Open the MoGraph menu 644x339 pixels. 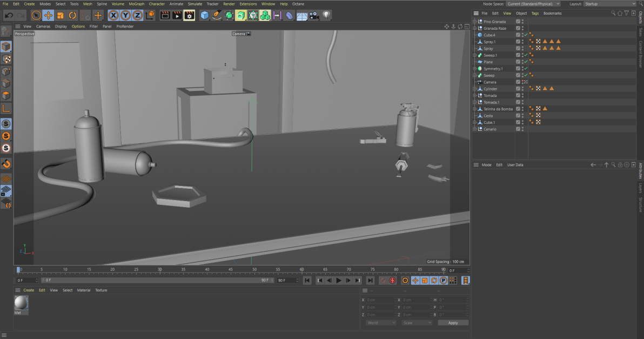point(136,4)
